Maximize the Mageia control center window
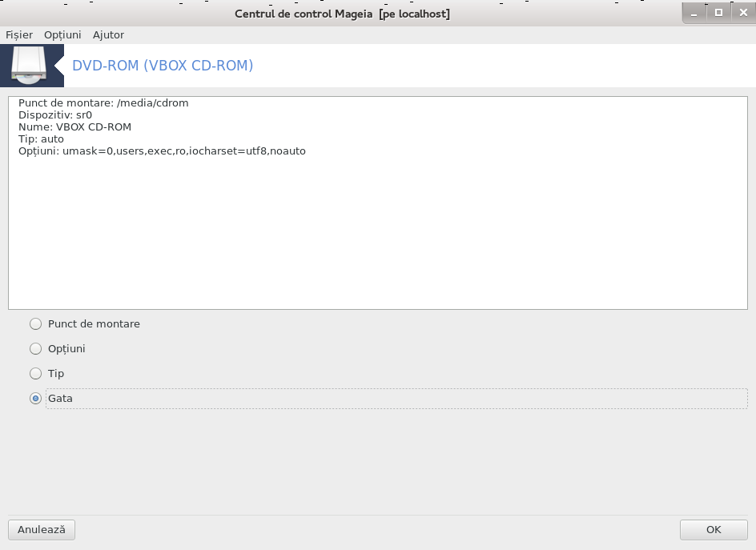 pyautogui.click(x=718, y=13)
